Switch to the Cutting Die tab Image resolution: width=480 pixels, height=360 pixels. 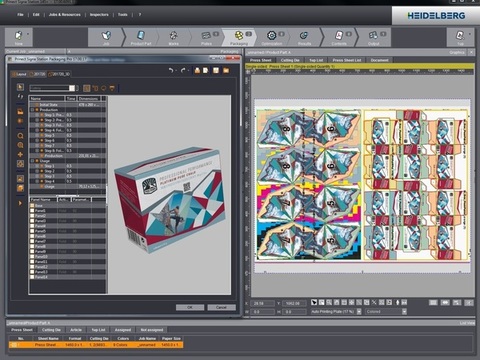point(290,60)
